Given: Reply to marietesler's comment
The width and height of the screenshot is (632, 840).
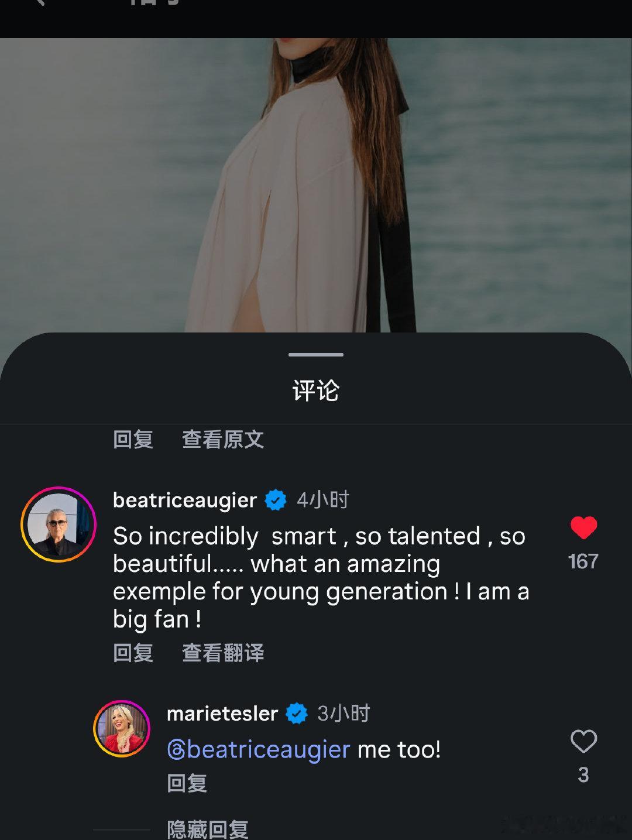Looking at the screenshot, I should [187, 783].
